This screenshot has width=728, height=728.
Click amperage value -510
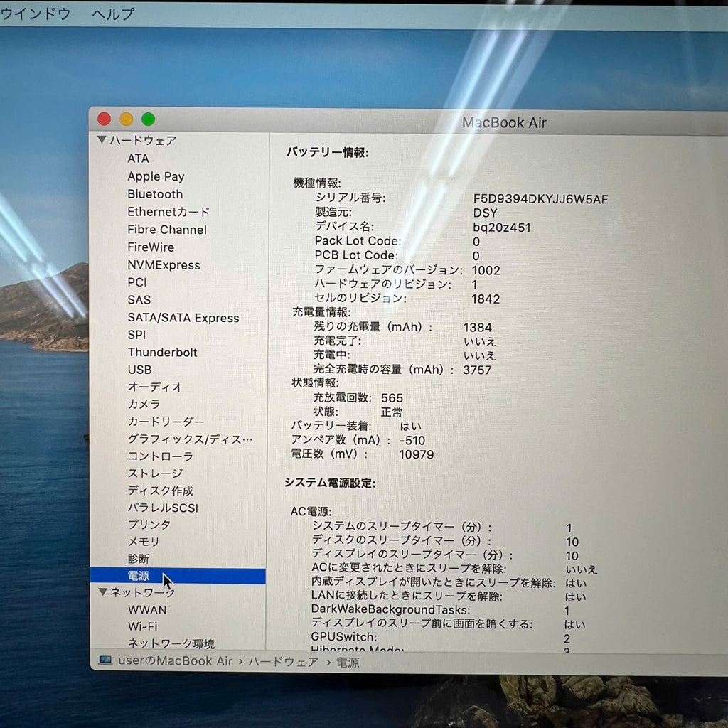coord(412,440)
